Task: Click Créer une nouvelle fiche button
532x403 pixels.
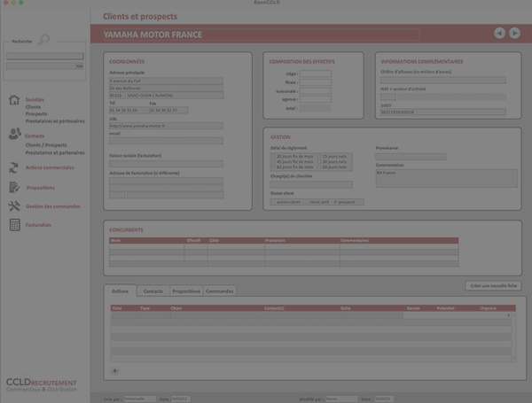Action: pyautogui.click(x=493, y=286)
